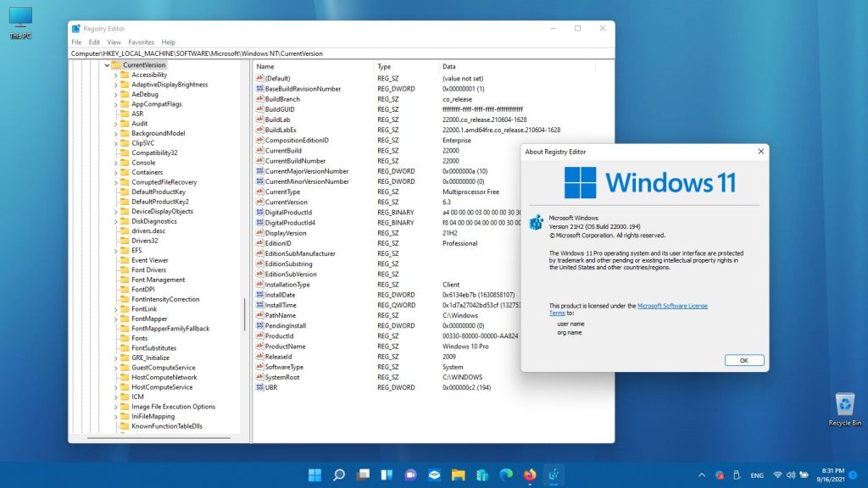Select the BuildLabEx string value icon
The height and width of the screenshot is (488, 868).
tap(259, 130)
